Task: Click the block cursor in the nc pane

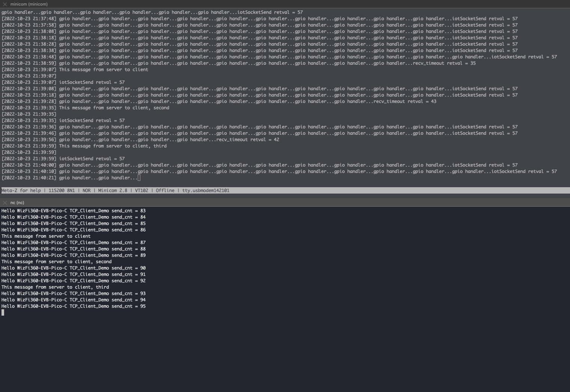Action: point(3,313)
